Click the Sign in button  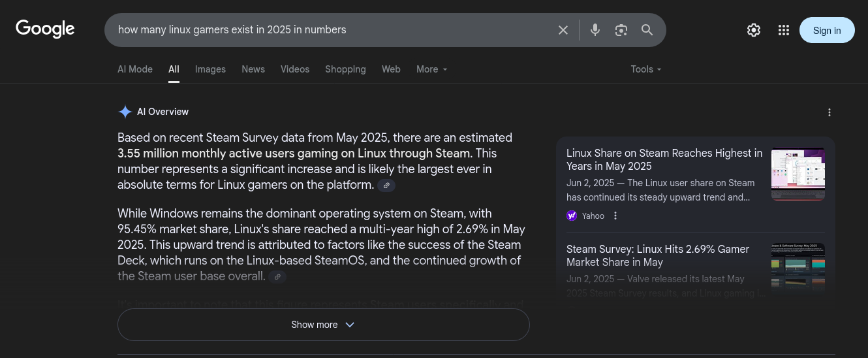(827, 30)
